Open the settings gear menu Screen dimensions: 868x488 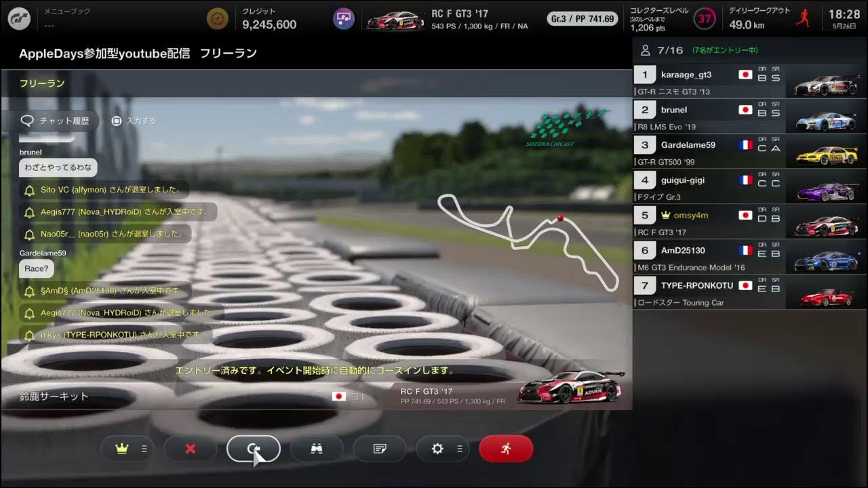tap(443, 449)
